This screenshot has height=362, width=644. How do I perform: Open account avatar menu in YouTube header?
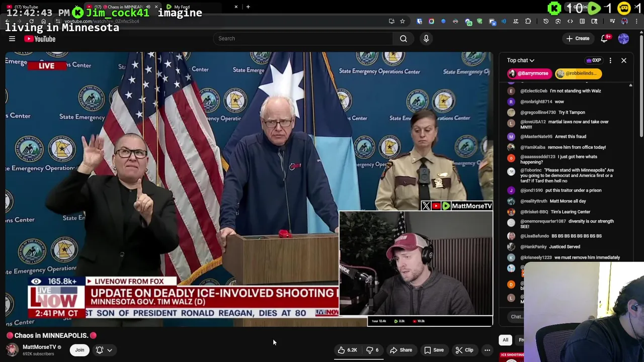pyautogui.click(x=623, y=39)
